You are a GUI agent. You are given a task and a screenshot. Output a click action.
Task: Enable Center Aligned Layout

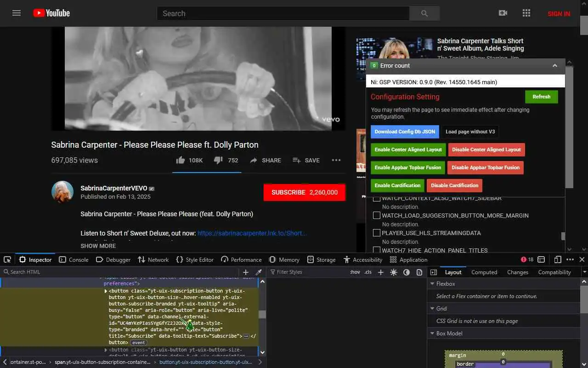(x=408, y=149)
